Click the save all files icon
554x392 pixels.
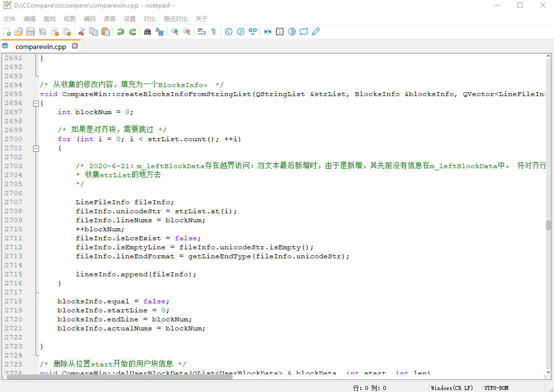coord(43,32)
